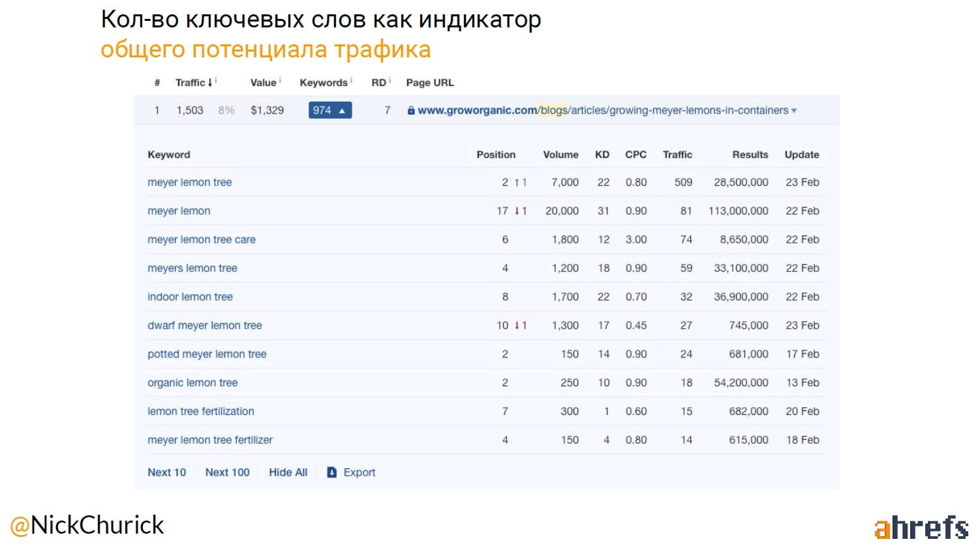Click the info icon next to RD header

(390, 80)
